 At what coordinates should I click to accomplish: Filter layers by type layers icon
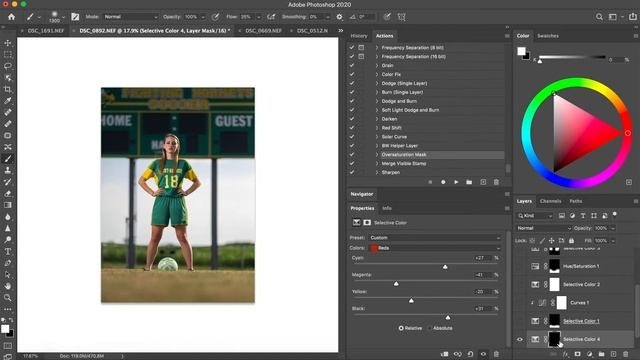tap(583, 216)
